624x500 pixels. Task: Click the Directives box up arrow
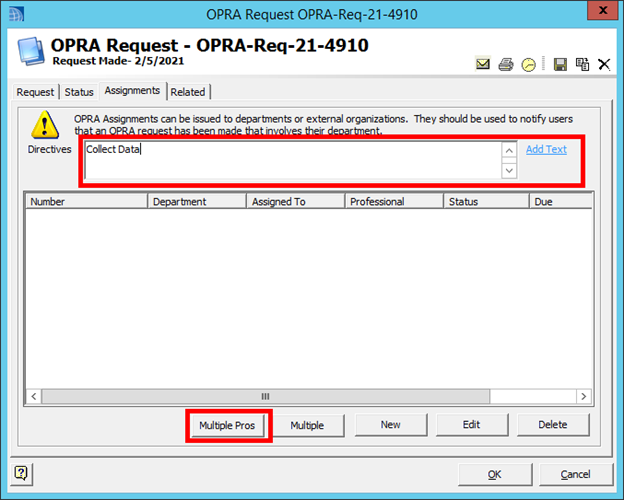(x=509, y=151)
